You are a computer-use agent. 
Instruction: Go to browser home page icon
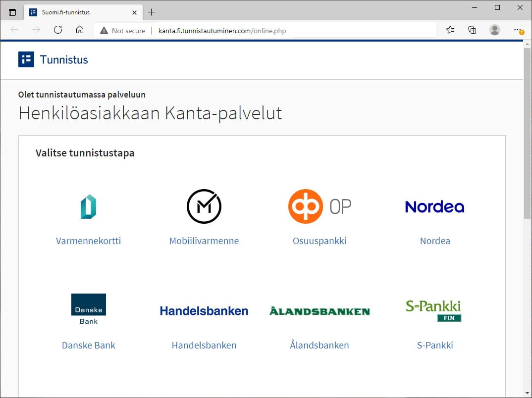coord(80,30)
